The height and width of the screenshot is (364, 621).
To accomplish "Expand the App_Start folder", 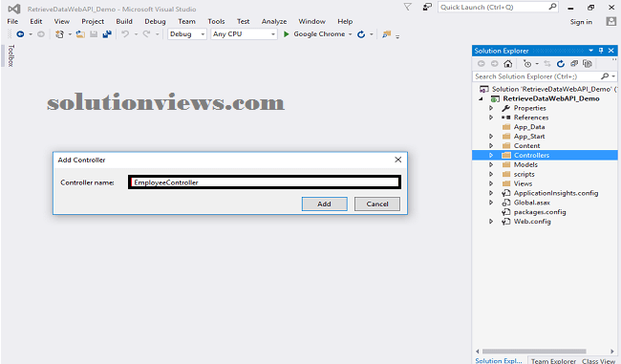I will 491,137.
